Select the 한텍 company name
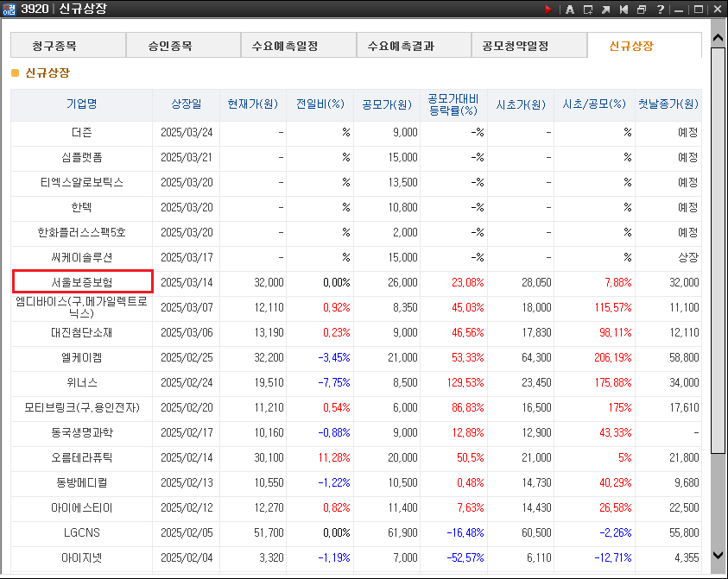Viewport: 728px width, 579px height. [x=82, y=208]
